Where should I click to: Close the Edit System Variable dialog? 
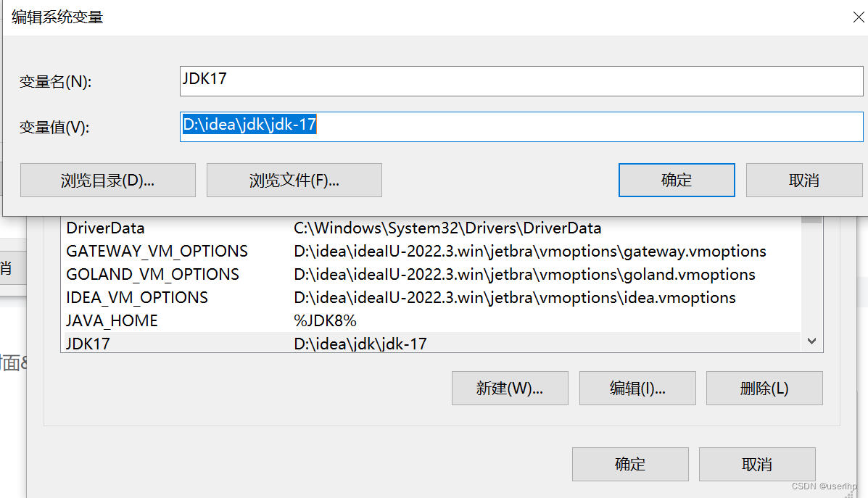pyautogui.click(x=859, y=17)
